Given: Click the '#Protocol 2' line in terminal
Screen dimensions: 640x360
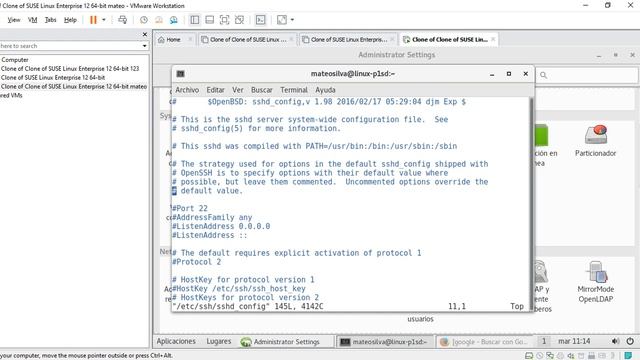Looking at the screenshot, I should point(196,262).
